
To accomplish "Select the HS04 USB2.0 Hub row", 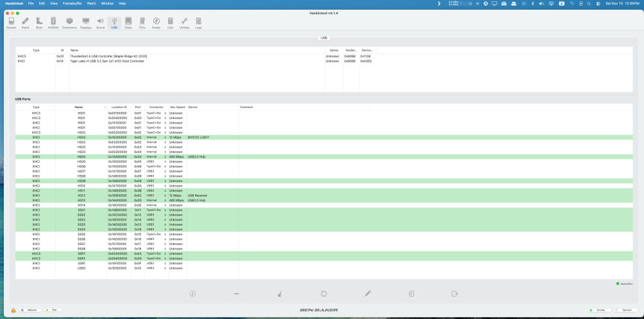I will [x=324, y=157].
